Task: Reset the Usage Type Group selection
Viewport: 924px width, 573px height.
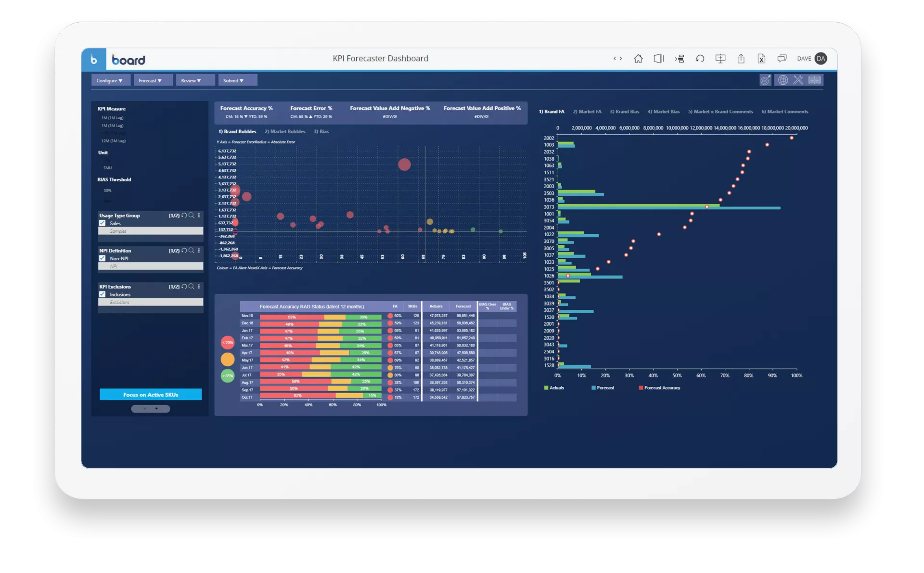Action: pyautogui.click(x=184, y=216)
